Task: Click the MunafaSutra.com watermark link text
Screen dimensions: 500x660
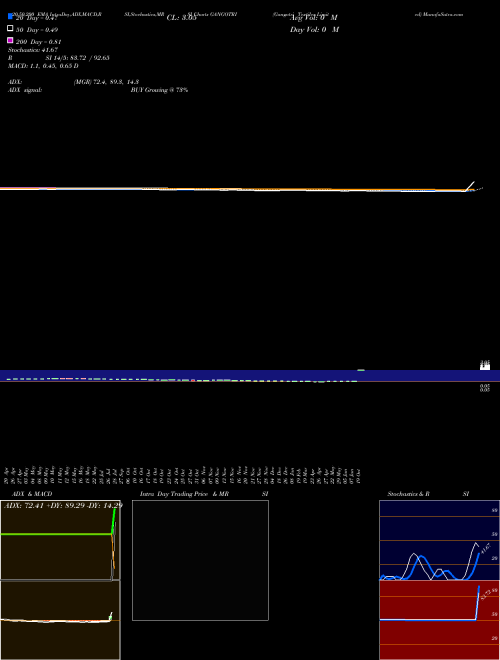Action: point(439,14)
